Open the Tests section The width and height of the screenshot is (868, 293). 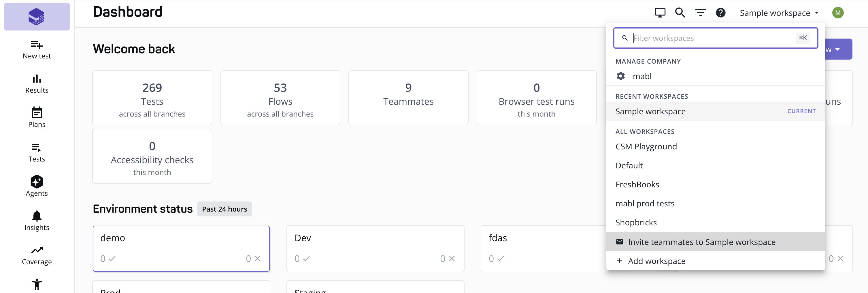37,153
